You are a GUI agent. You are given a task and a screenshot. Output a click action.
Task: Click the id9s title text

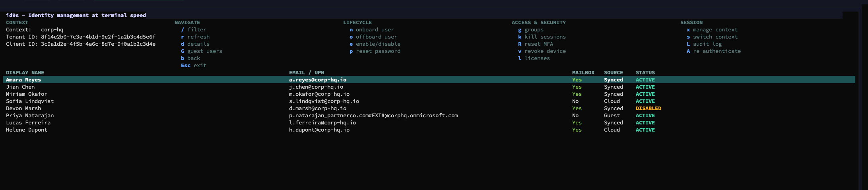click(x=76, y=16)
